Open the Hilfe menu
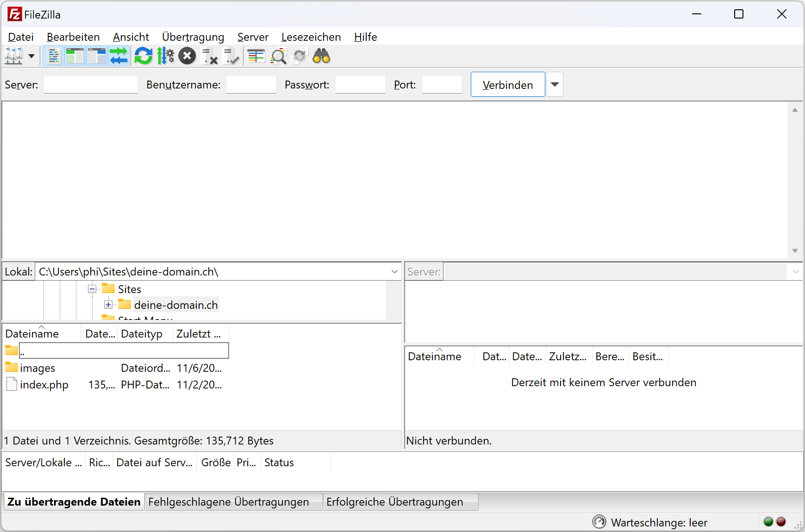The height and width of the screenshot is (532, 805). coord(366,37)
